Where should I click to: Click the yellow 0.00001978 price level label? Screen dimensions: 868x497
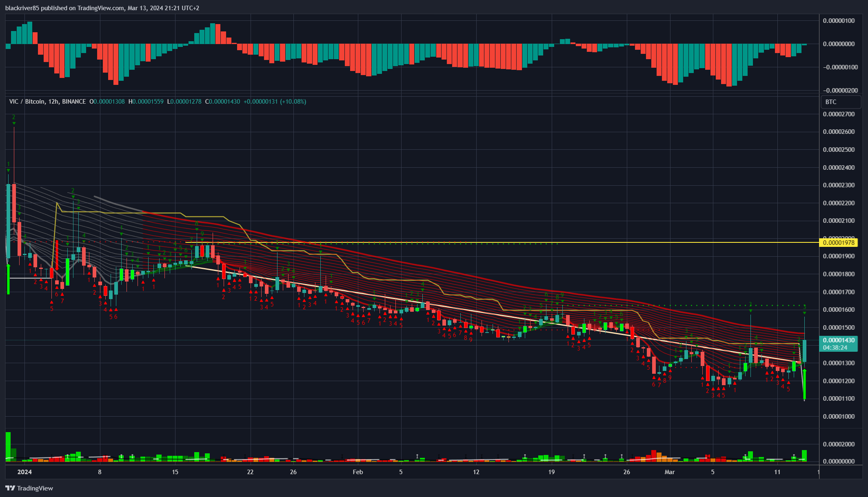point(838,242)
